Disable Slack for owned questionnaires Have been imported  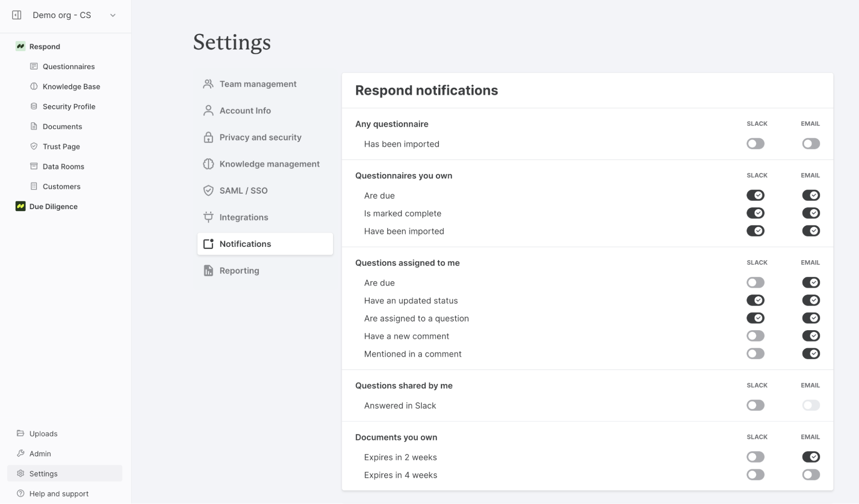(755, 231)
